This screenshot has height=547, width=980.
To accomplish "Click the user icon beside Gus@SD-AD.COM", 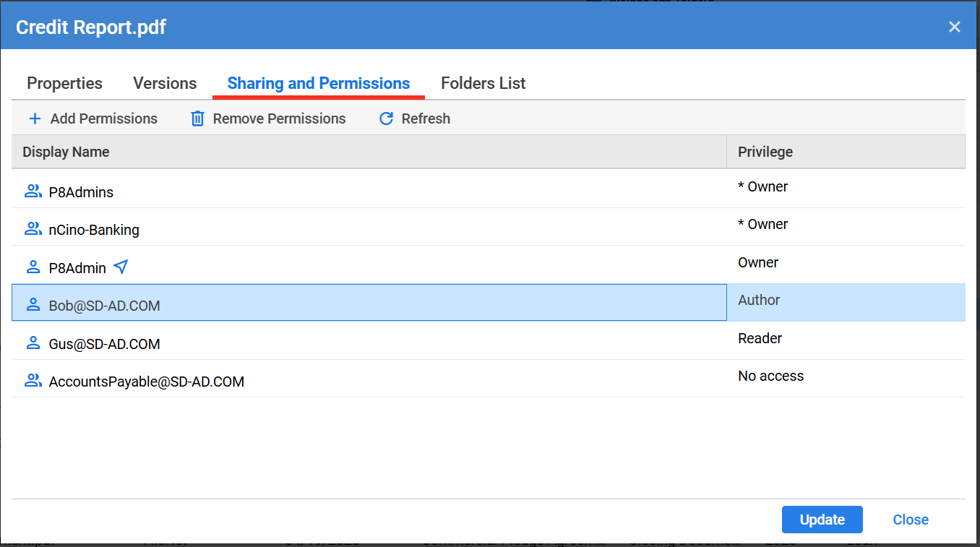I will (33, 343).
